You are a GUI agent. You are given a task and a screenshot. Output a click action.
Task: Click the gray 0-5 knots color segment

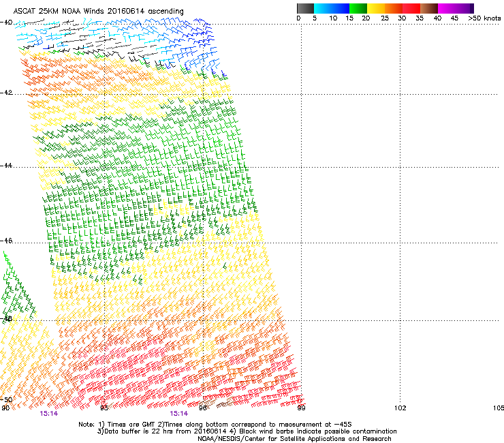pyautogui.click(x=305, y=8)
